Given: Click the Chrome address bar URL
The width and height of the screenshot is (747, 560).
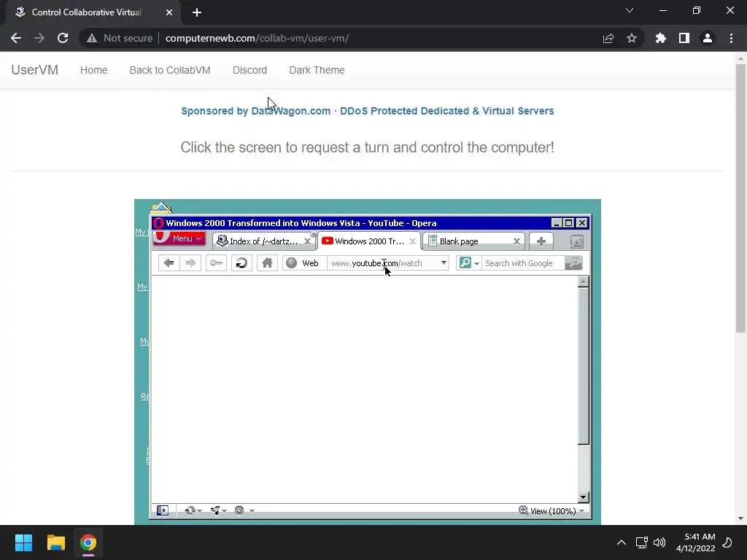Looking at the screenshot, I should 257,38.
